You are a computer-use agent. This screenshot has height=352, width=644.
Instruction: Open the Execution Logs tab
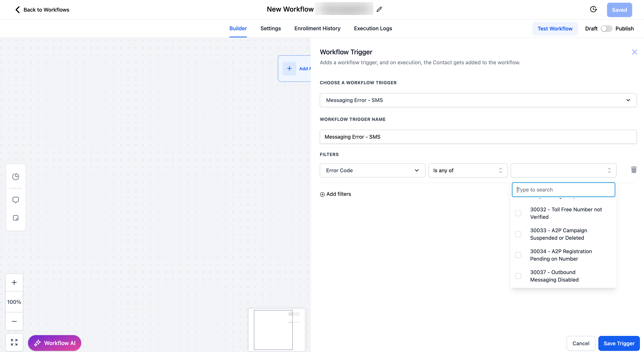[x=373, y=28]
